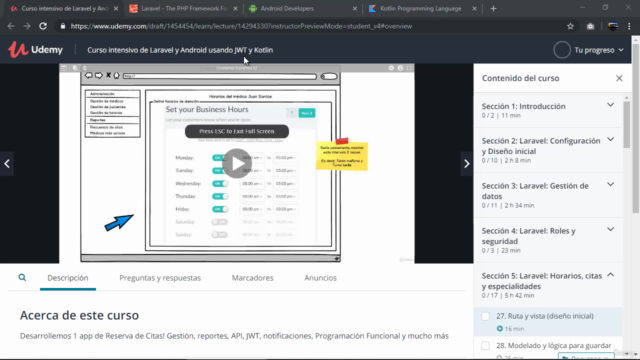Viewport: 640px width, 360px height.
Task: Close the Contenido del curso panel
Action: (619, 78)
